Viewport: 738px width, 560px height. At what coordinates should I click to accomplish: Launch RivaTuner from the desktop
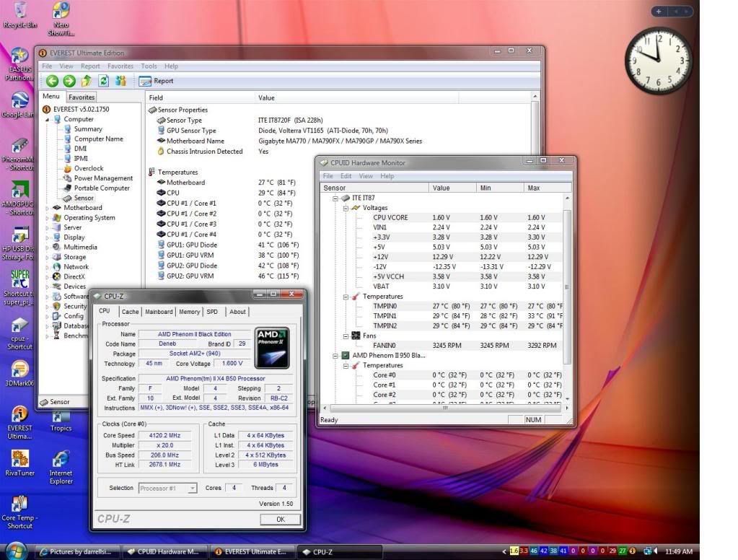[19, 463]
